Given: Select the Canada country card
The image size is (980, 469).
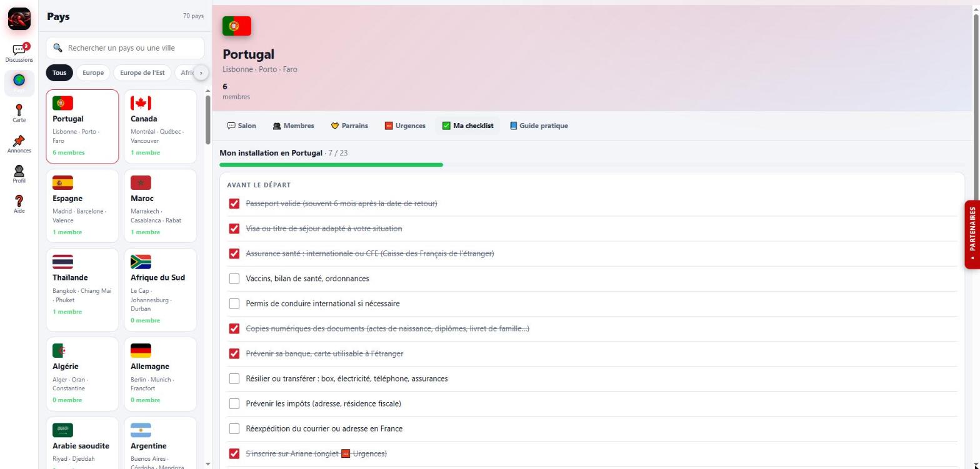Looking at the screenshot, I should (160, 127).
